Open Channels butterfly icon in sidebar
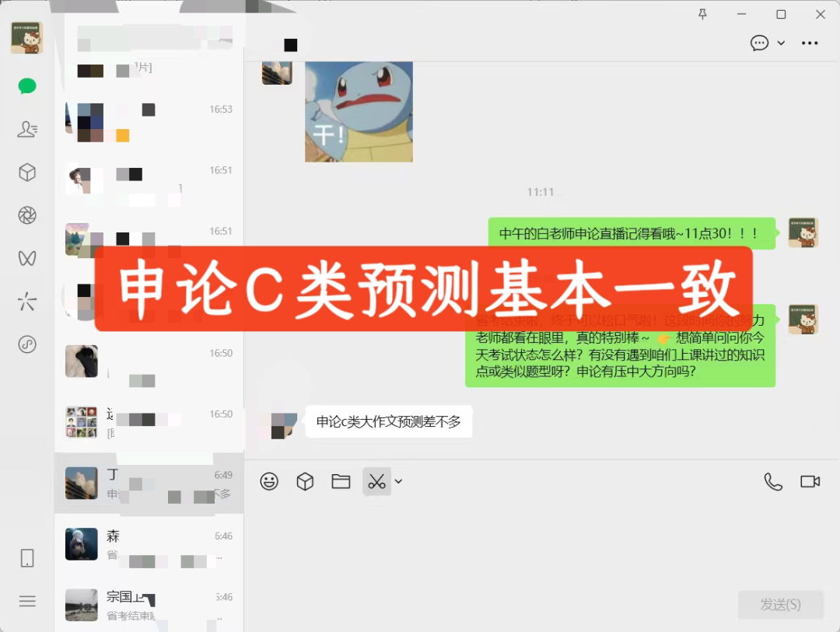Image resolution: width=840 pixels, height=632 pixels. point(27,258)
